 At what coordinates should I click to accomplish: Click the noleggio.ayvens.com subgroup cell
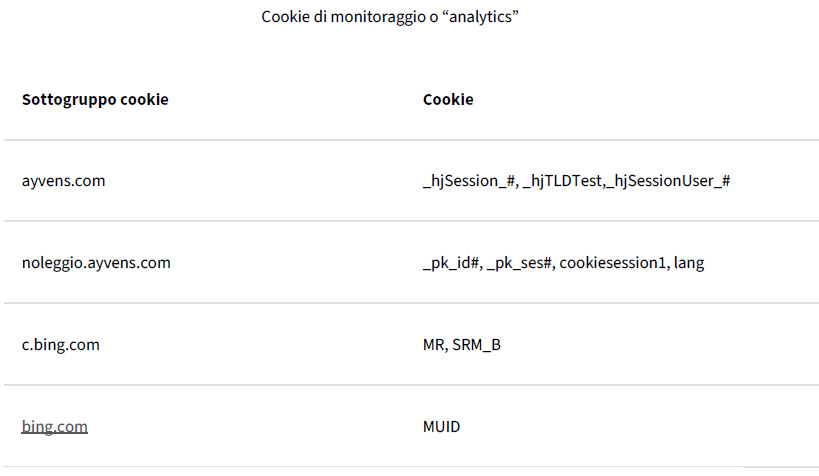96,263
